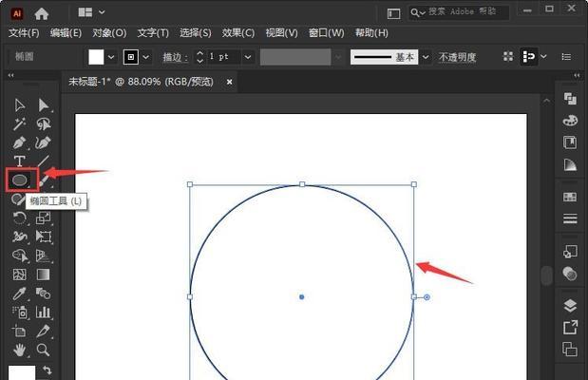Expand the right panel dock double-arrow
Viewport: 588px width, 380px height.
[x=577, y=75]
